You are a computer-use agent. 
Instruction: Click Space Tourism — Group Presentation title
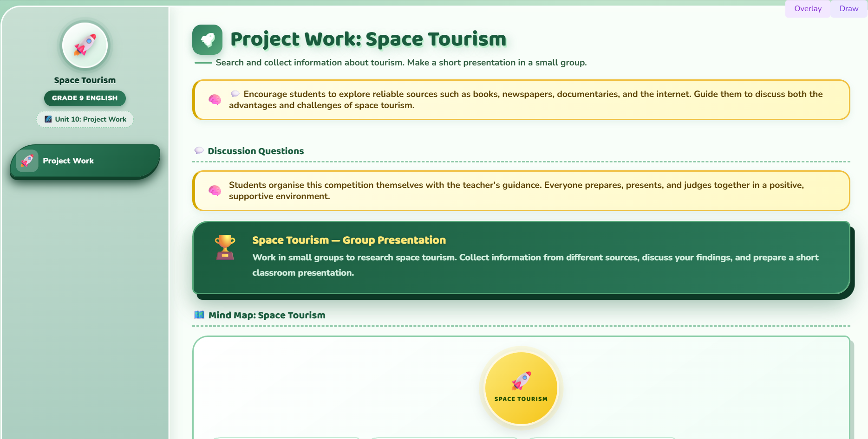(349, 240)
